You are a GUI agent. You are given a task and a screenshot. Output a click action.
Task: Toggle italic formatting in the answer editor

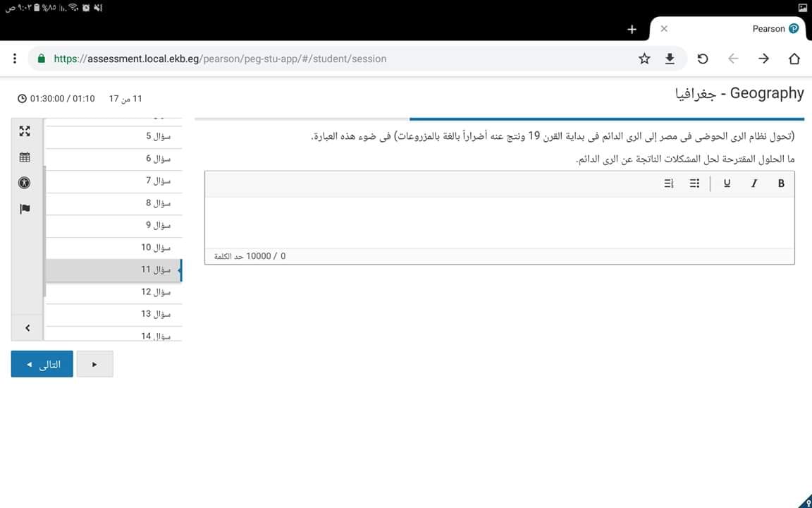point(754,183)
